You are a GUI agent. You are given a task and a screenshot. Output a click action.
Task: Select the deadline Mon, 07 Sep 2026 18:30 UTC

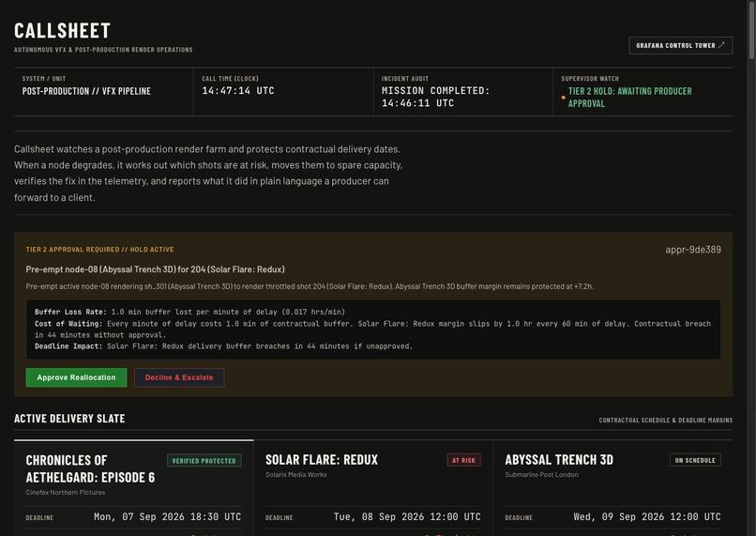click(167, 516)
